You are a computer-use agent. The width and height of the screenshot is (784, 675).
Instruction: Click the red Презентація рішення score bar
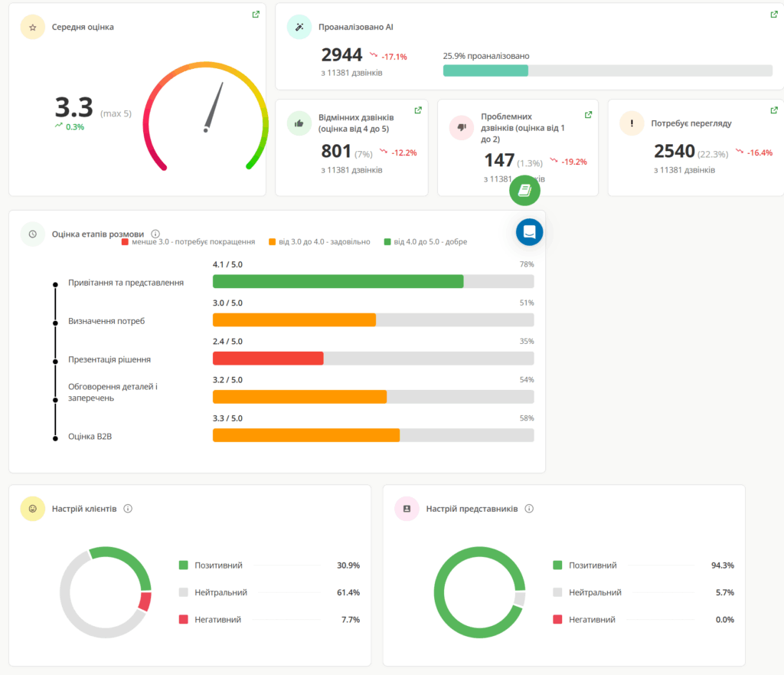point(268,359)
